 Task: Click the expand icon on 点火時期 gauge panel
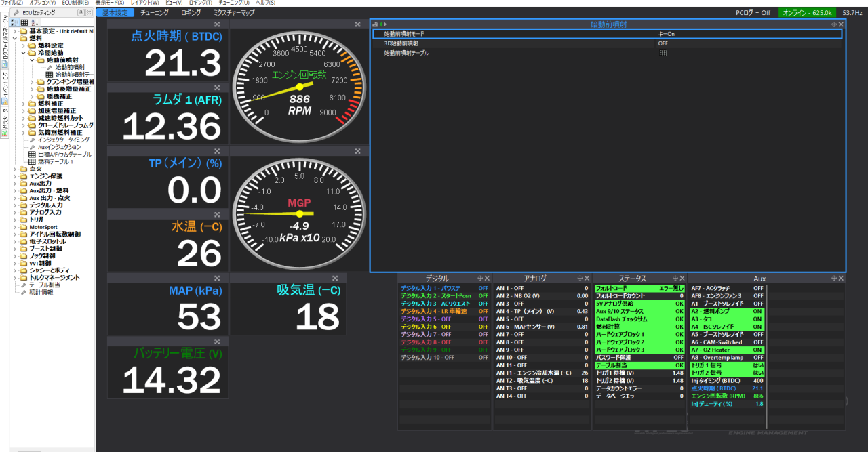tap(217, 24)
